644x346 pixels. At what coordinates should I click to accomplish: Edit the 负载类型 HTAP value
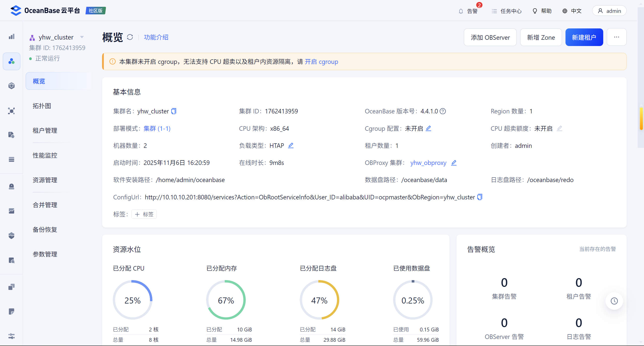(x=291, y=146)
